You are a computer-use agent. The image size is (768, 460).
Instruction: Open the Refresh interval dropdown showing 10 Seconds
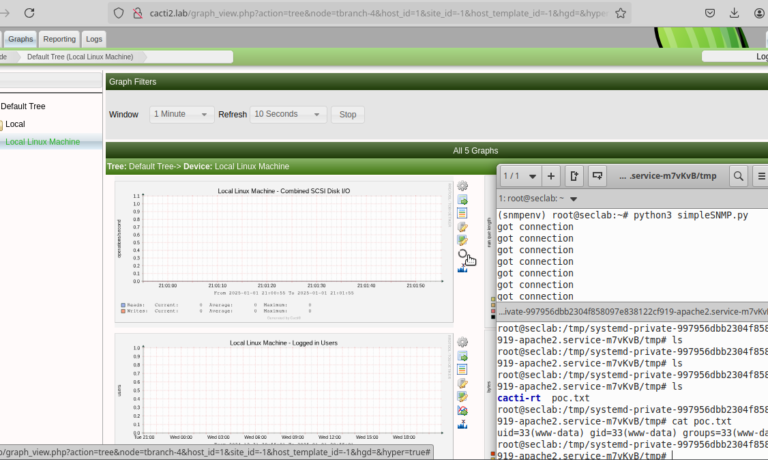tap(288, 114)
